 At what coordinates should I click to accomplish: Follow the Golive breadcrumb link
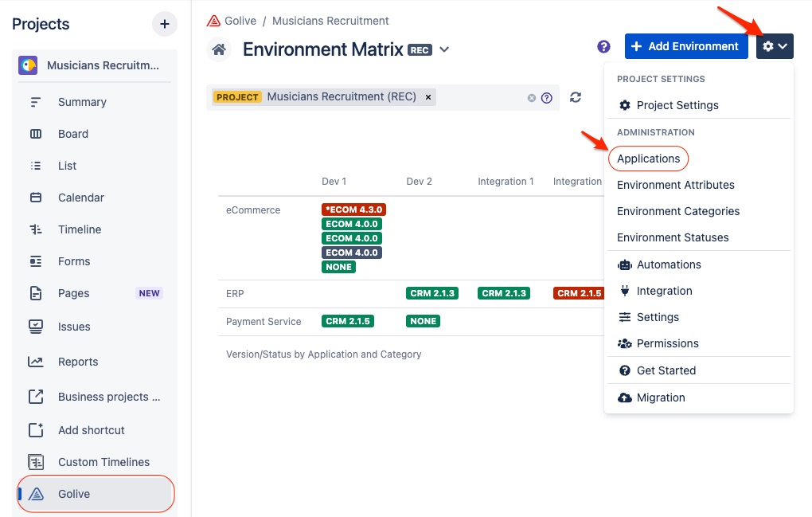pyautogui.click(x=240, y=21)
